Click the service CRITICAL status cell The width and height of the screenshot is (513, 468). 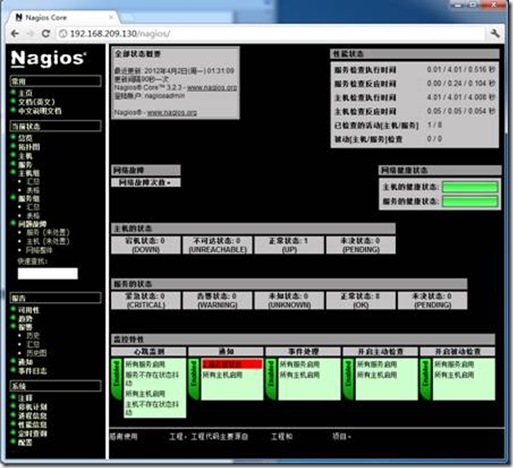146,300
